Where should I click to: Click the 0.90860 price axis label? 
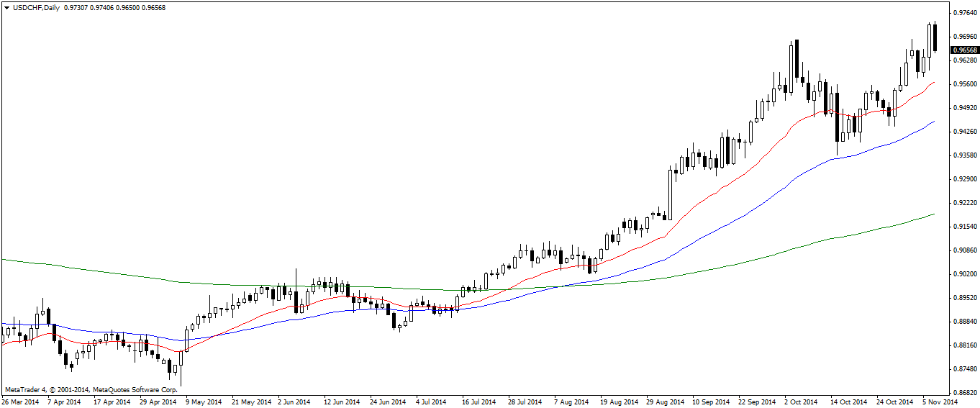[966, 250]
